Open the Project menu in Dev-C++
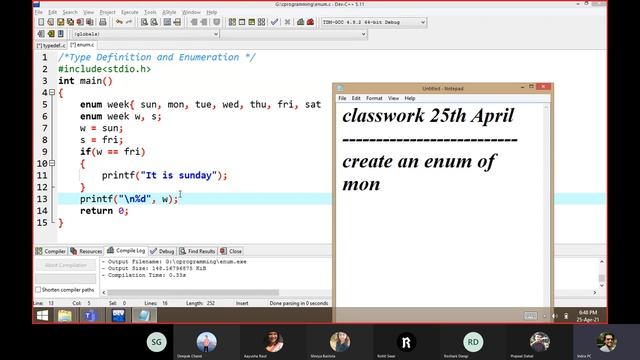Viewport: 640px width, 360px height. 107,12
